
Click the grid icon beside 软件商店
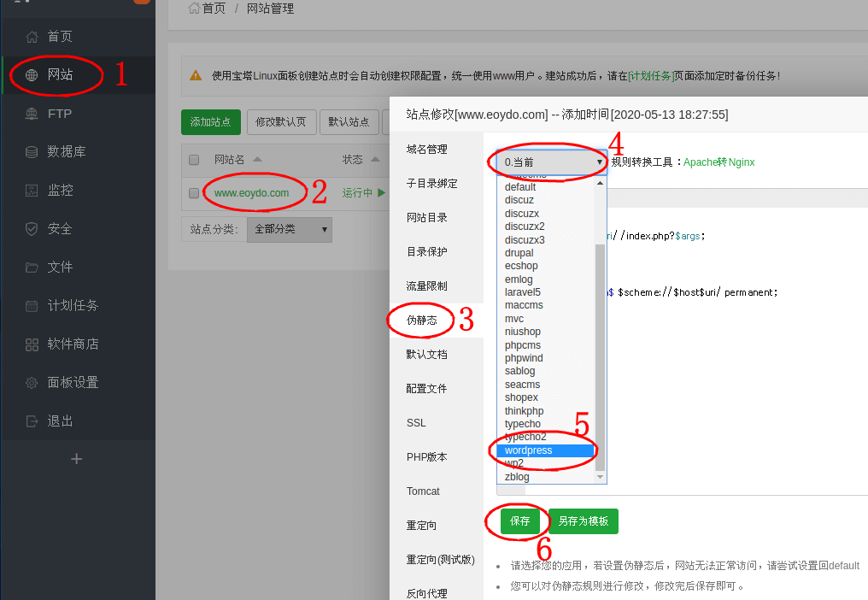(x=32, y=344)
